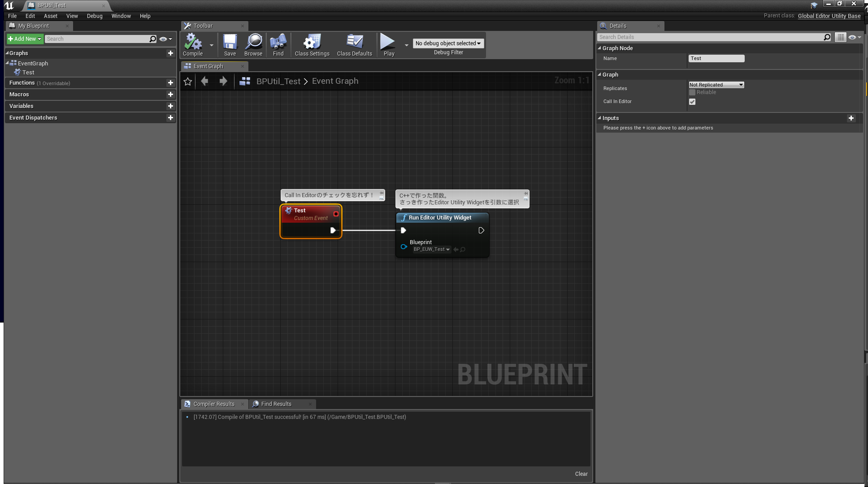Open the Global Editor Utility Base parent class link
Viewport: 868px width, 487px height.
[829, 16]
